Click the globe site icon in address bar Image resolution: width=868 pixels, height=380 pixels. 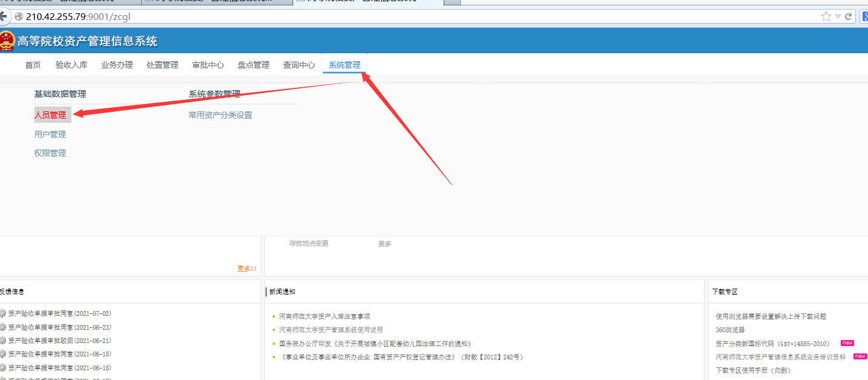point(19,16)
